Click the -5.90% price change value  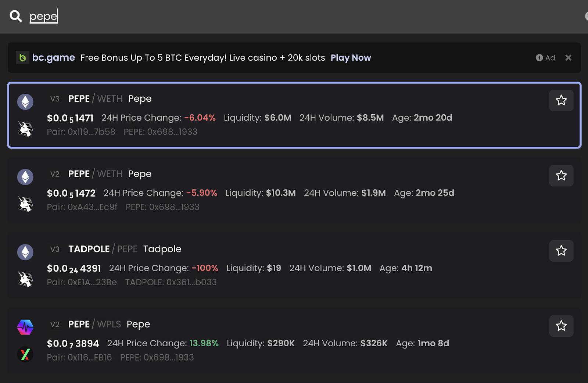pos(202,193)
